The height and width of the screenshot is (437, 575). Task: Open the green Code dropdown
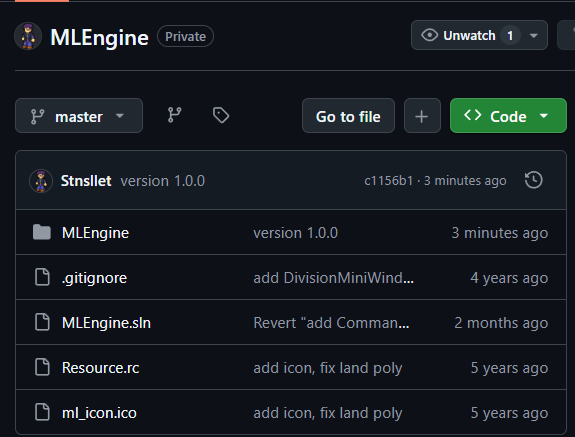pos(508,115)
